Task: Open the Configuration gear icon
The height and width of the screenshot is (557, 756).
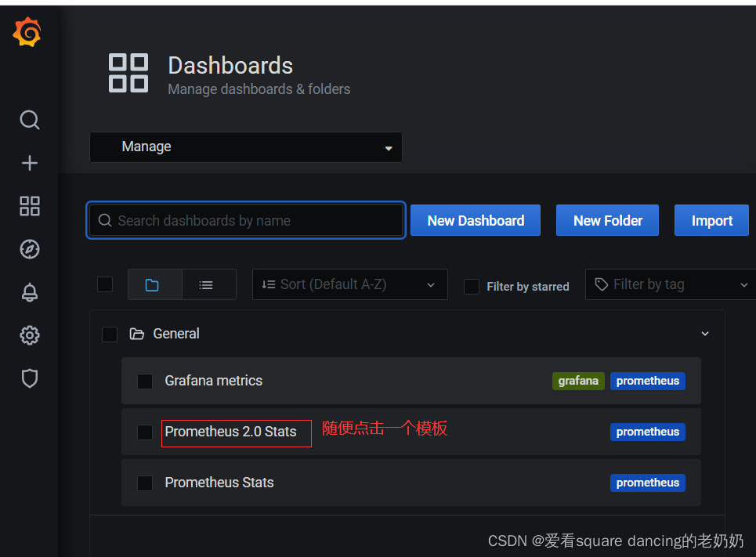Action: (30, 335)
